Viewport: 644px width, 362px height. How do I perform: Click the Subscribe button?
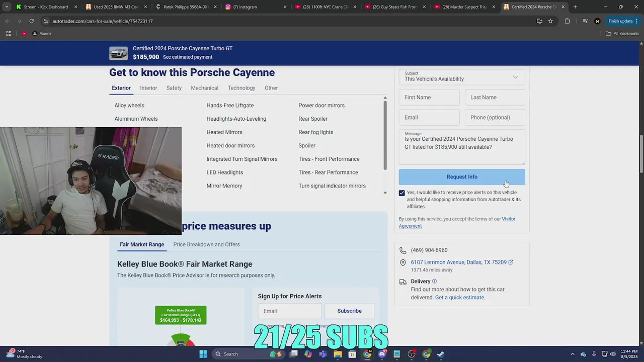[349, 311]
